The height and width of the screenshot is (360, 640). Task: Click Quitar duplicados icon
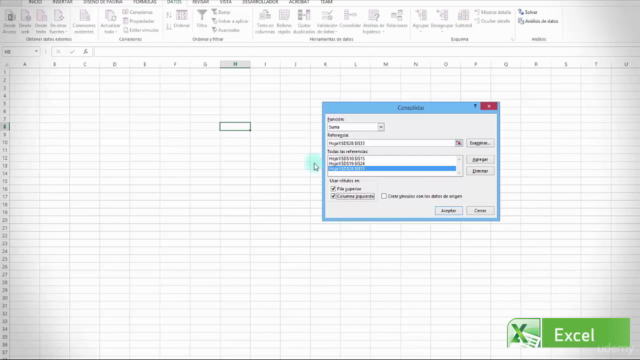[x=304, y=21]
